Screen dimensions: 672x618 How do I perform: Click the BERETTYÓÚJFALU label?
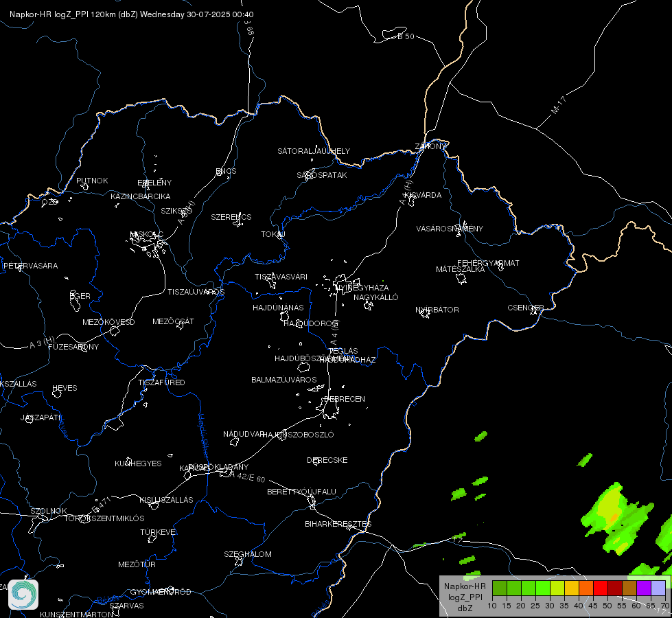click(x=302, y=492)
